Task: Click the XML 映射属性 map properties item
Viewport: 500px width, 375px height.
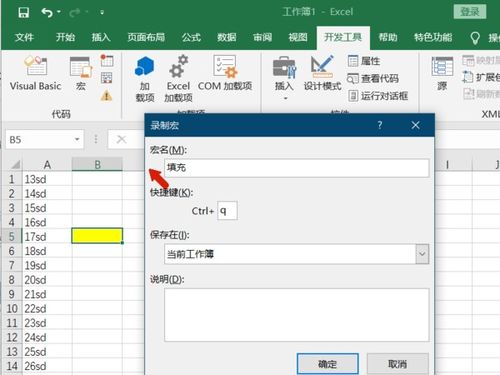Action: coord(481,60)
